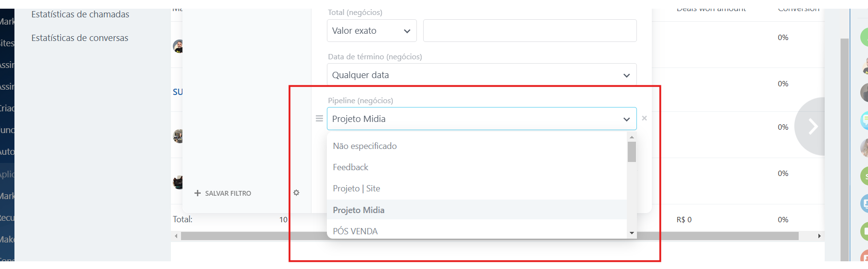Click the horizontal scrollbar left arrow
Screen dimensions: 868x269
176,236
